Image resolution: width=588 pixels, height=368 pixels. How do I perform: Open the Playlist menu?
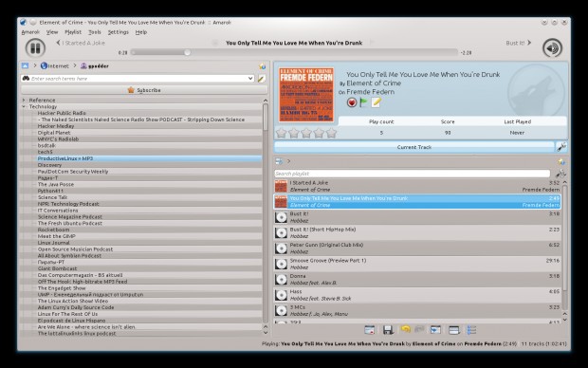coord(73,32)
